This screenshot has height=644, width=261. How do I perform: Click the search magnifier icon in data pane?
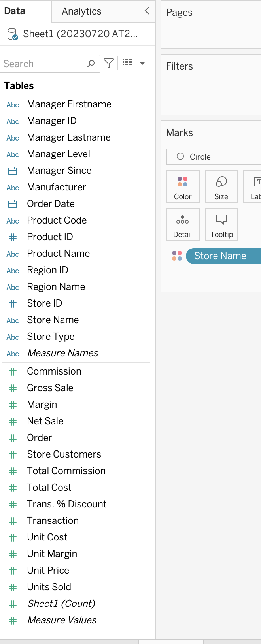[x=91, y=64]
